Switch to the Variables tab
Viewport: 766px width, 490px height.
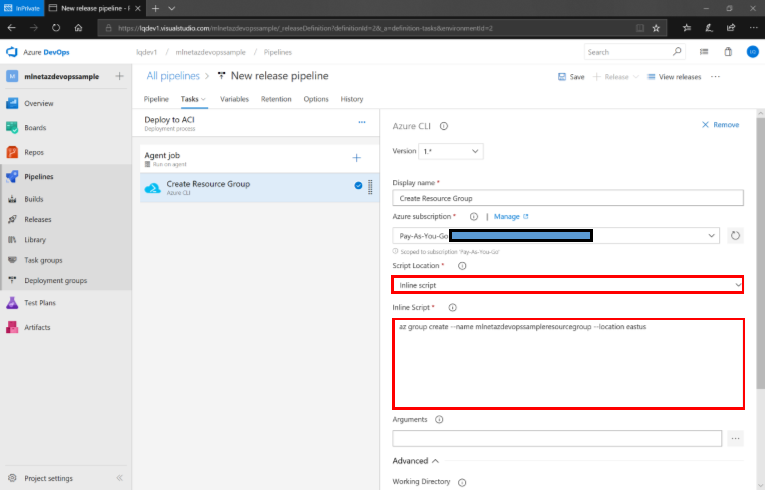click(x=234, y=99)
